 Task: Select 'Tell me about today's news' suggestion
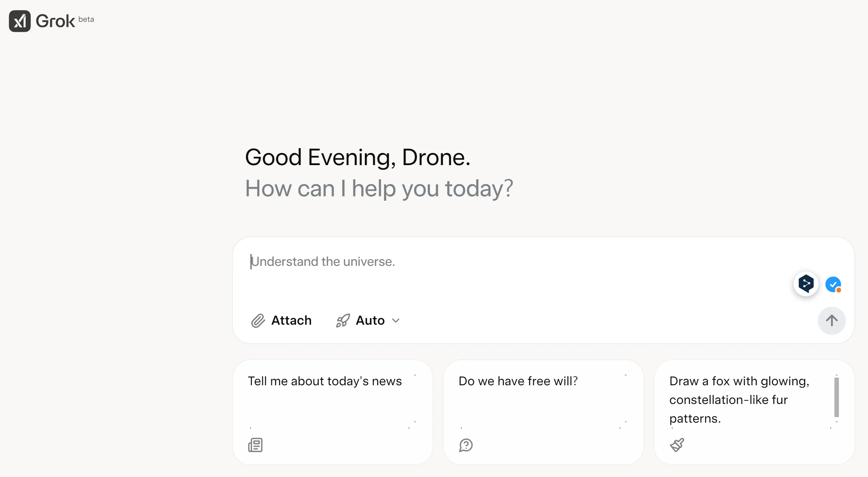[325, 381]
